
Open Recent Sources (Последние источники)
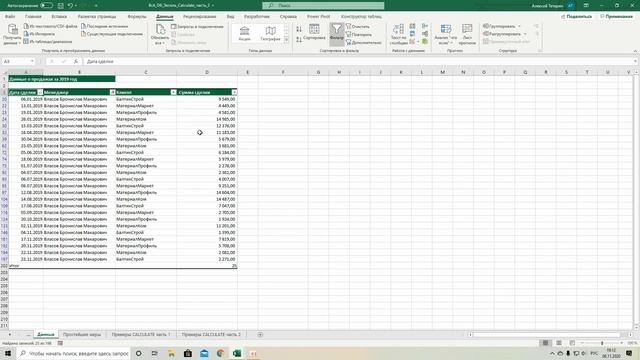pyautogui.click(x=104, y=26)
